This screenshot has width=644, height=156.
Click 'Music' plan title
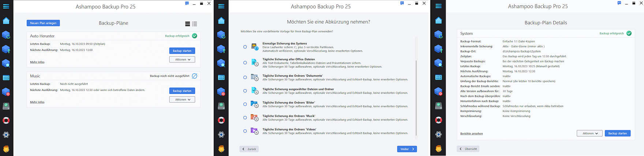pos(35,76)
